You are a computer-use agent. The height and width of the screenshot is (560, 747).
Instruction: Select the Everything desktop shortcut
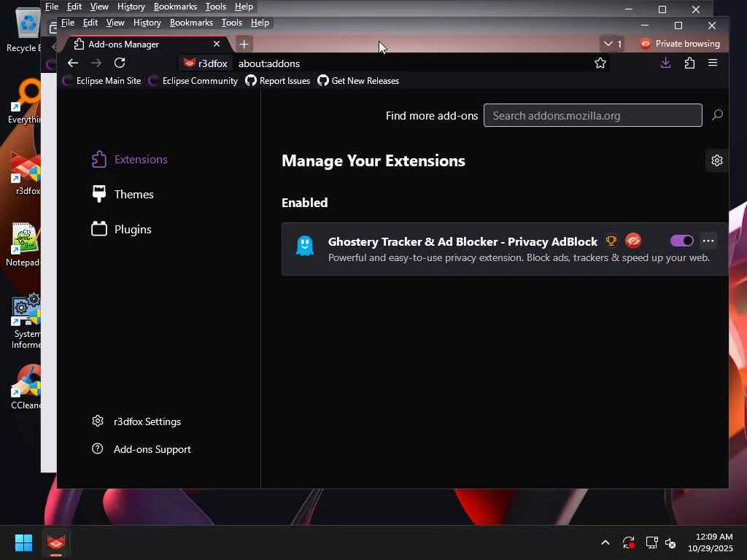coord(25,101)
